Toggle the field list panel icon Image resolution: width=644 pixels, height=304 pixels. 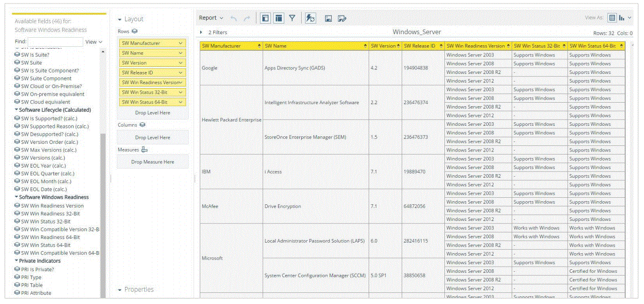click(265, 18)
